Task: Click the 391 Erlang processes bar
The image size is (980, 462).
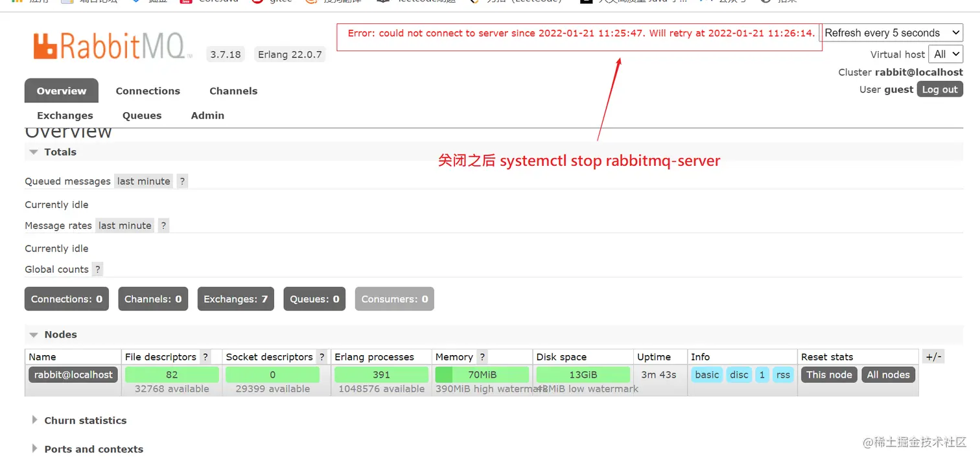Action: pos(381,375)
